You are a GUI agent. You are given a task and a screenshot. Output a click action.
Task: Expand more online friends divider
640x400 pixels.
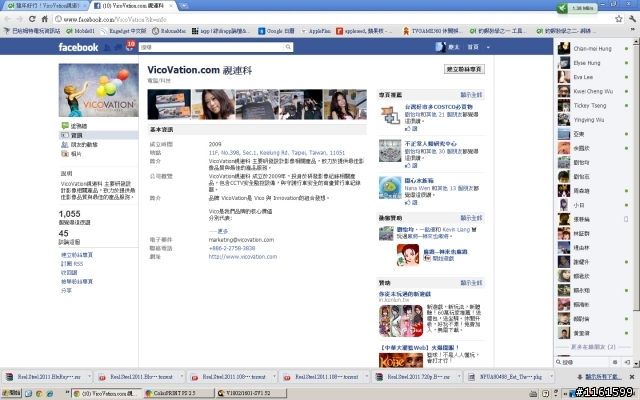(593, 347)
